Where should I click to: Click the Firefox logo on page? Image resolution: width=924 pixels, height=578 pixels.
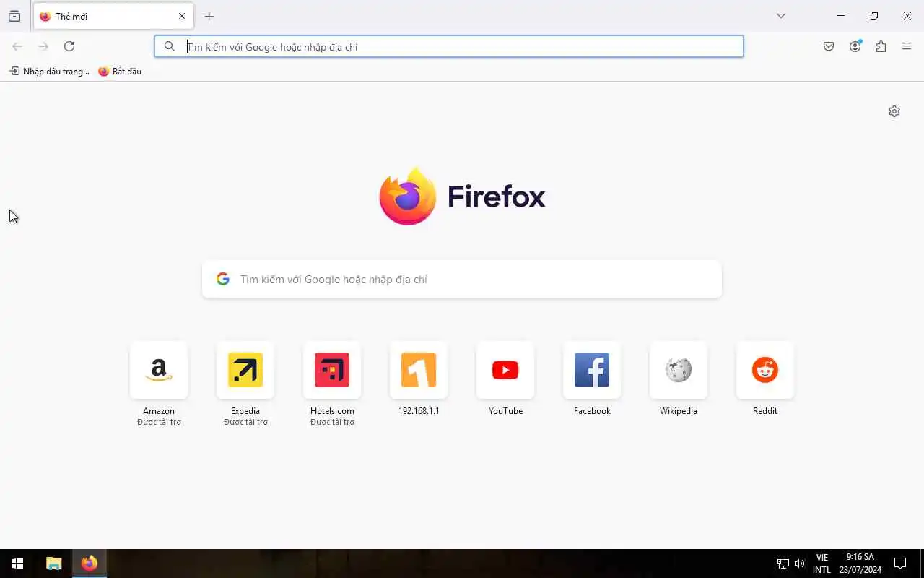[x=462, y=197]
